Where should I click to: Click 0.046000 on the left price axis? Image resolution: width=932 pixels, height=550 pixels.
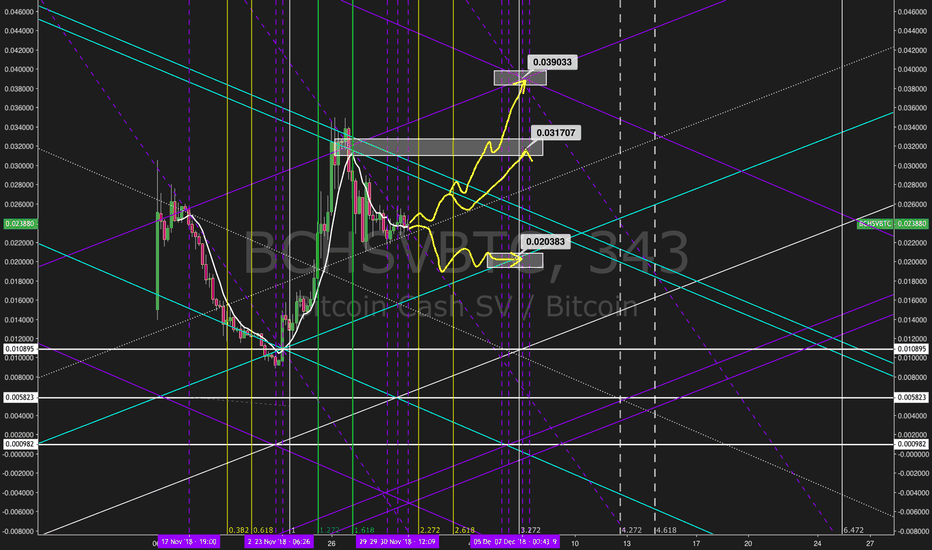click(x=19, y=12)
